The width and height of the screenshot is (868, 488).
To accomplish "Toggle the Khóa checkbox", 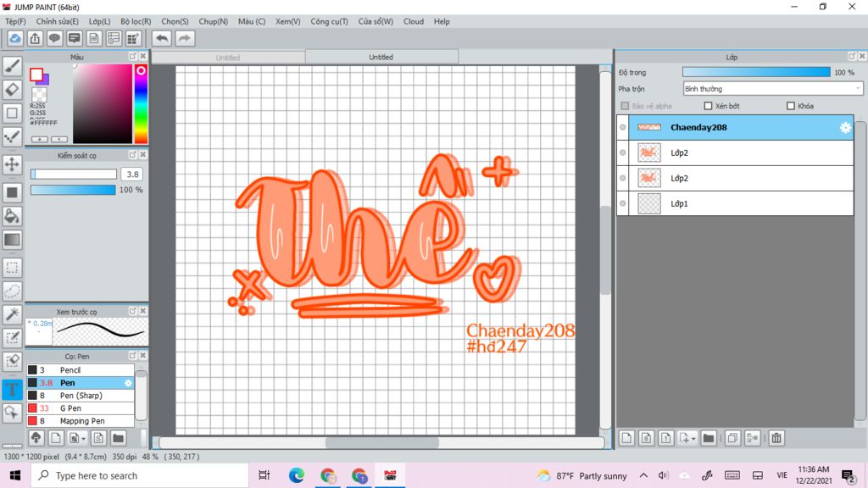I will click(x=791, y=106).
